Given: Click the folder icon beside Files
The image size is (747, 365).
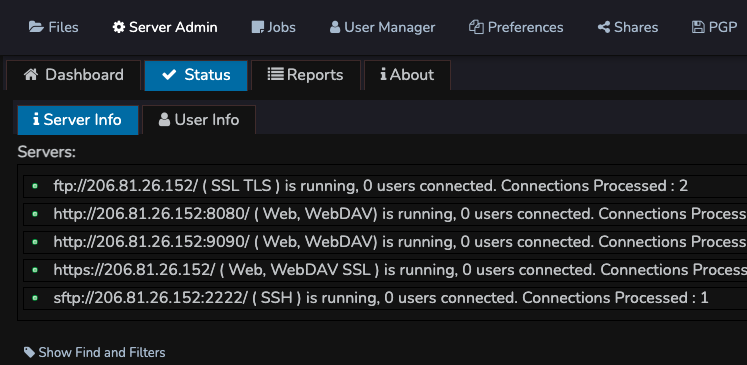Looking at the screenshot, I should coord(36,27).
